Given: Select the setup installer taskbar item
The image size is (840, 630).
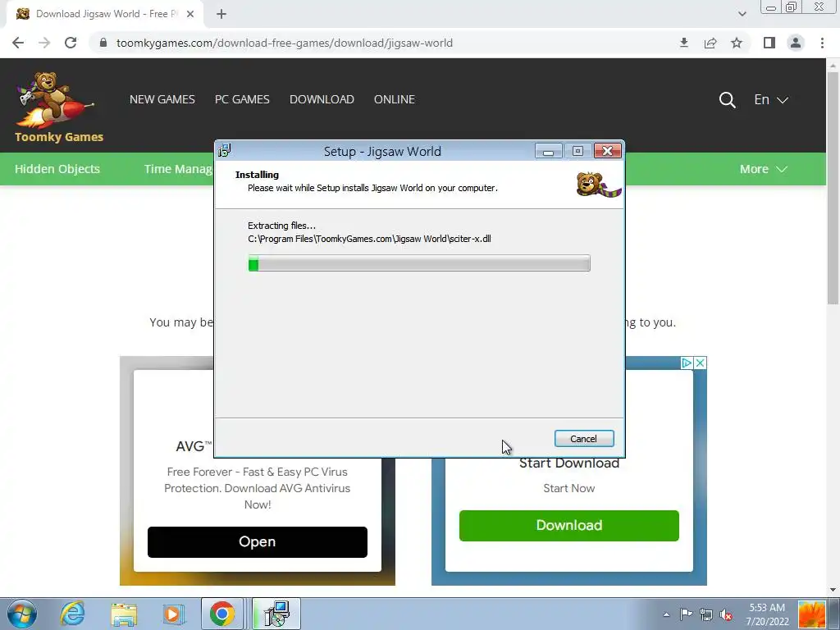Looking at the screenshot, I should pos(276,614).
